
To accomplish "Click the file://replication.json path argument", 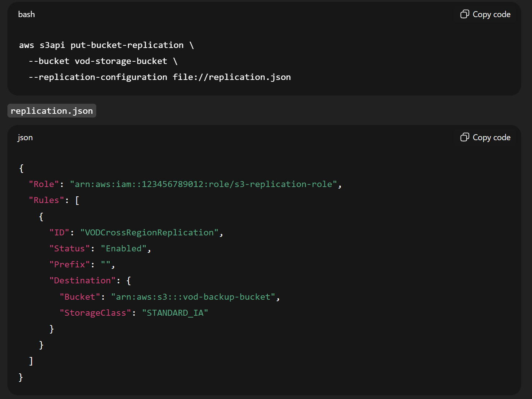I will (x=232, y=77).
